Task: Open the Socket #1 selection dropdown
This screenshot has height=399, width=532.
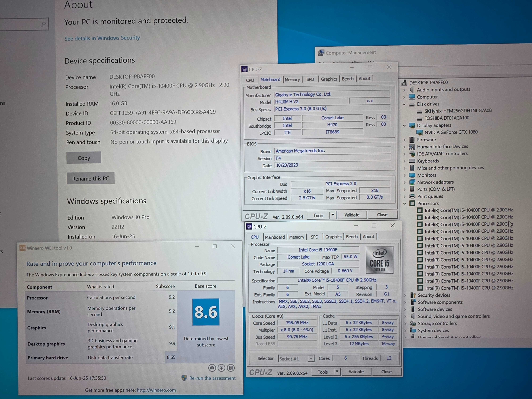Action: 296,359
